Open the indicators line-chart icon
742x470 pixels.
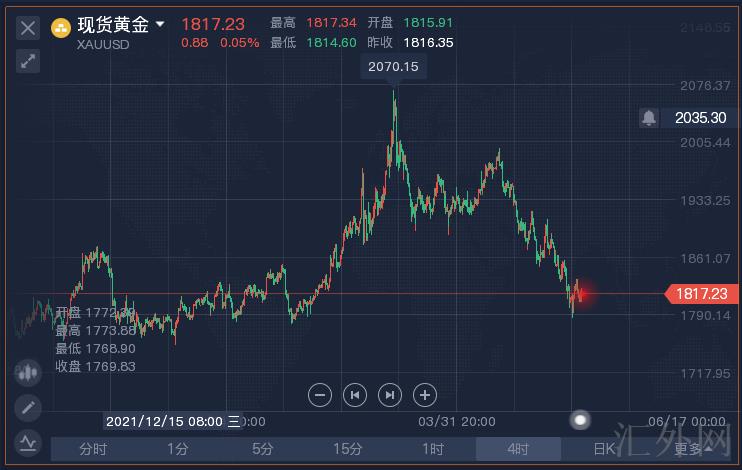[27, 441]
